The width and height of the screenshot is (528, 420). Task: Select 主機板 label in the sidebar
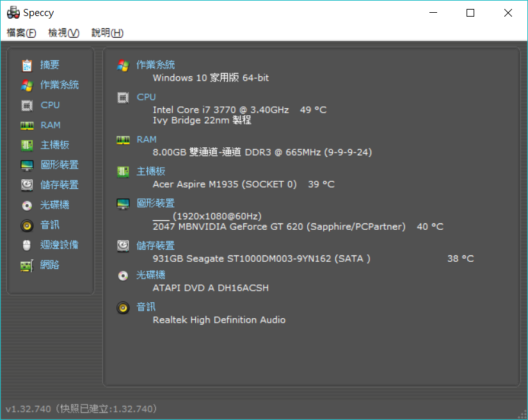54,145
